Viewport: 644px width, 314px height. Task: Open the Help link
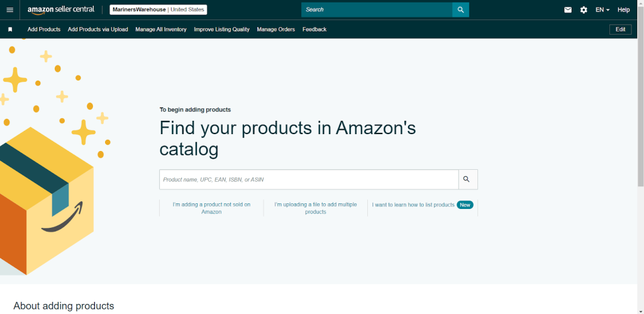click(623, 10)
